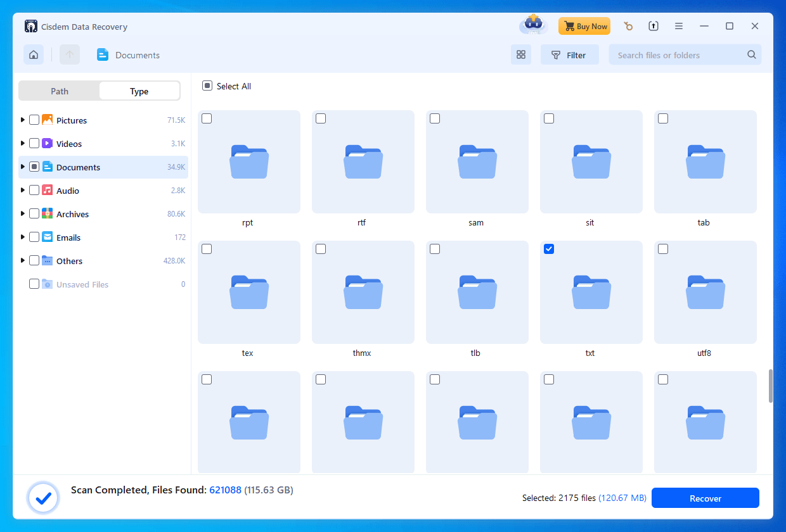Click the upload/export icon in title bar

654,26
